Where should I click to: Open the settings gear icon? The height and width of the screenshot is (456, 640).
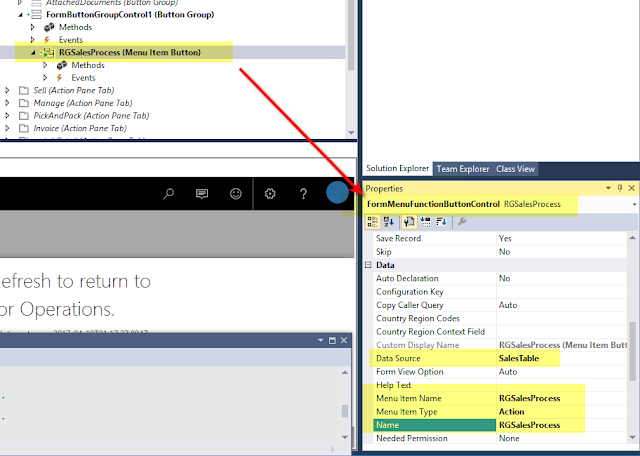tap(270, 194)
